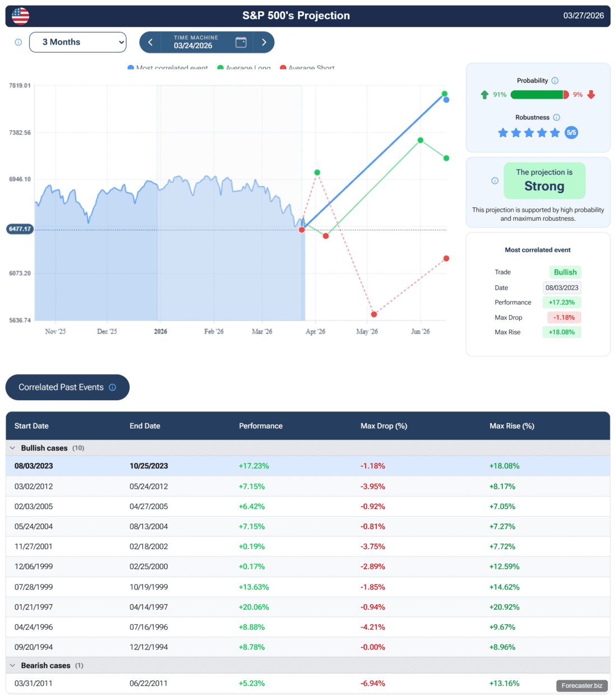Image resolution: width=616 pixels, height=700 pixels.
Task: Click info icon beside the 3 Months selector
Action: (x=18, y=42)
